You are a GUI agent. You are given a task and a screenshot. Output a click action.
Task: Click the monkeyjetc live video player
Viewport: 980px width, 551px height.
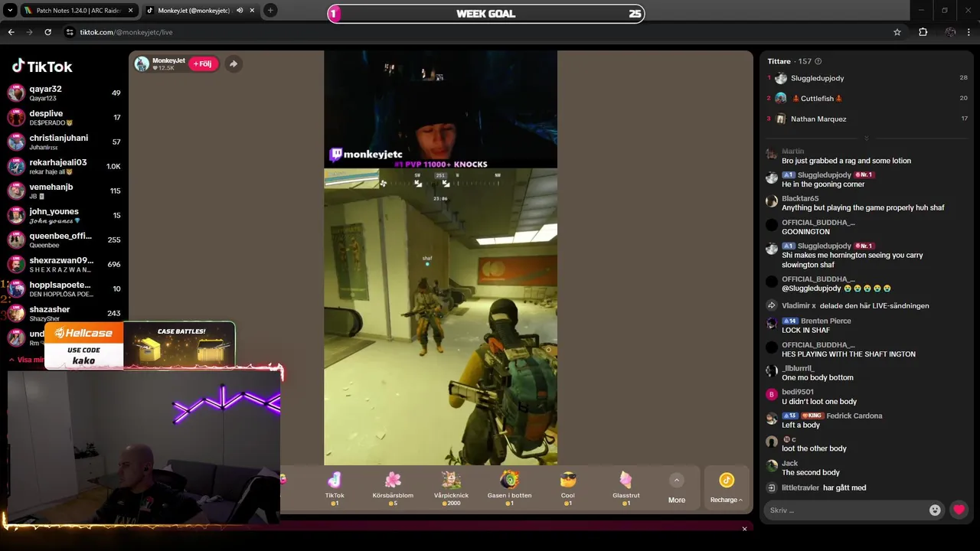[x=440, y=258]
